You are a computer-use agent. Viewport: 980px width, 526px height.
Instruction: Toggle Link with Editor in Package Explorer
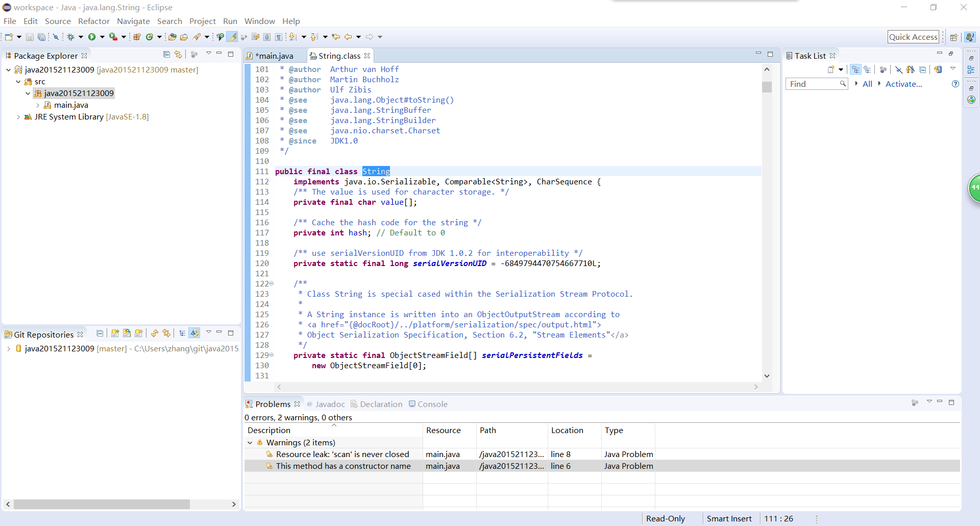178,54
